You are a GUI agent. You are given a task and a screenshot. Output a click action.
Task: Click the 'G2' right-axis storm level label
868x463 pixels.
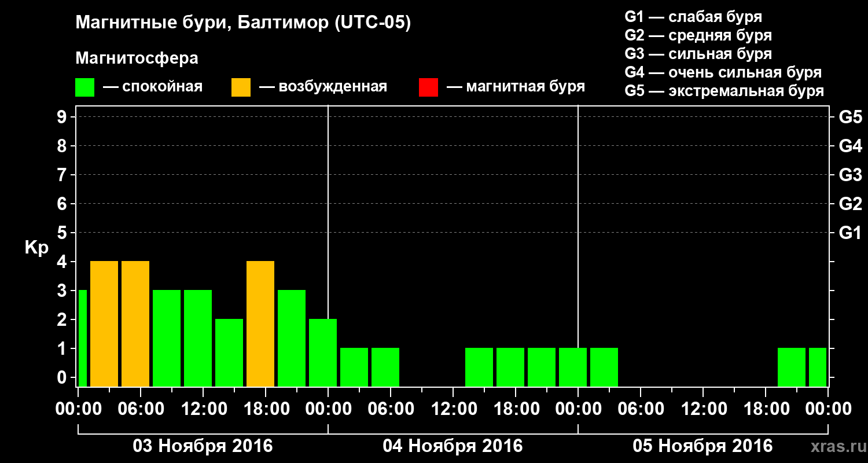click(850, 204)
